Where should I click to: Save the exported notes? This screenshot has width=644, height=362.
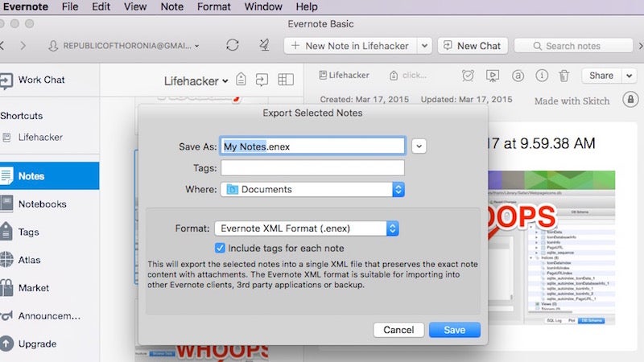(454, 330)
